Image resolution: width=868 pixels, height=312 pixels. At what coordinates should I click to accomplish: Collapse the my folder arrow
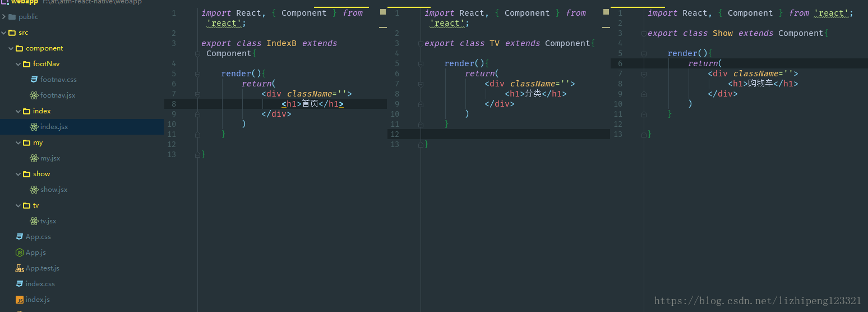point(19,143)
